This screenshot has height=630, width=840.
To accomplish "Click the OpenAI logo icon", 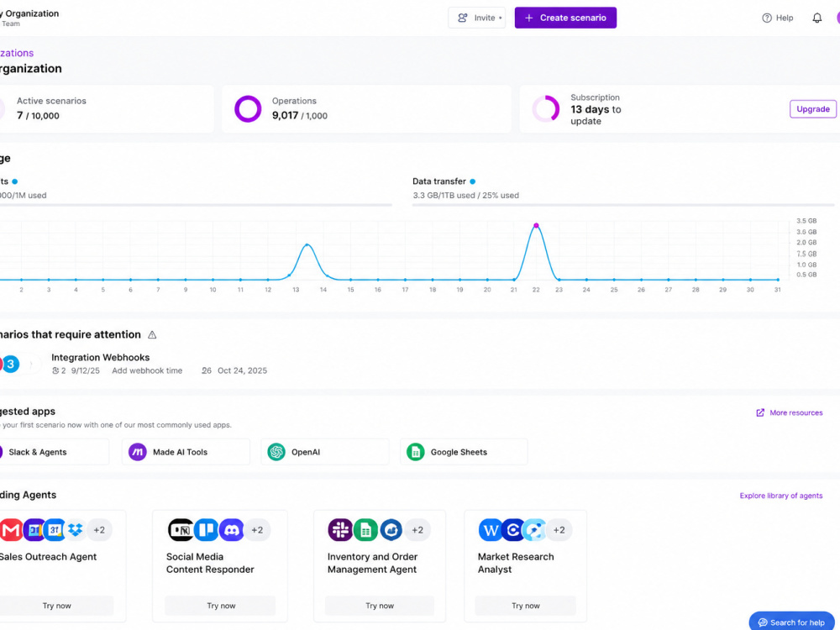I will click(x=276, y=452).
